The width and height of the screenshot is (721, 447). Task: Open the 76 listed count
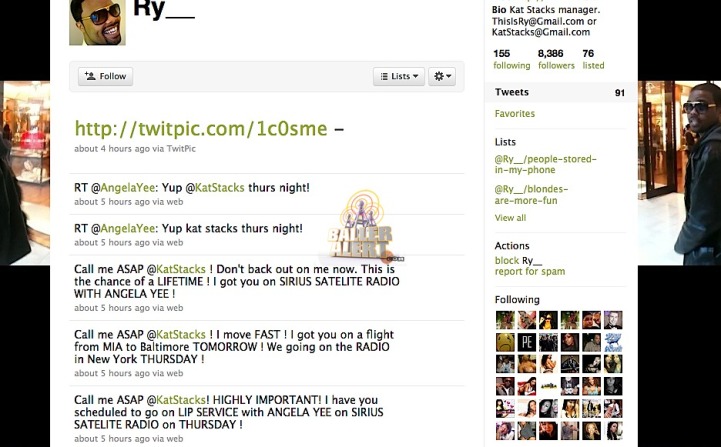(x=593, y=59)
